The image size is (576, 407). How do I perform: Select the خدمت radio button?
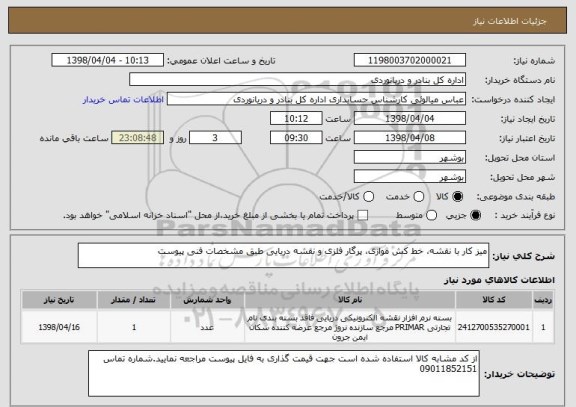click(x=419, y=197)
